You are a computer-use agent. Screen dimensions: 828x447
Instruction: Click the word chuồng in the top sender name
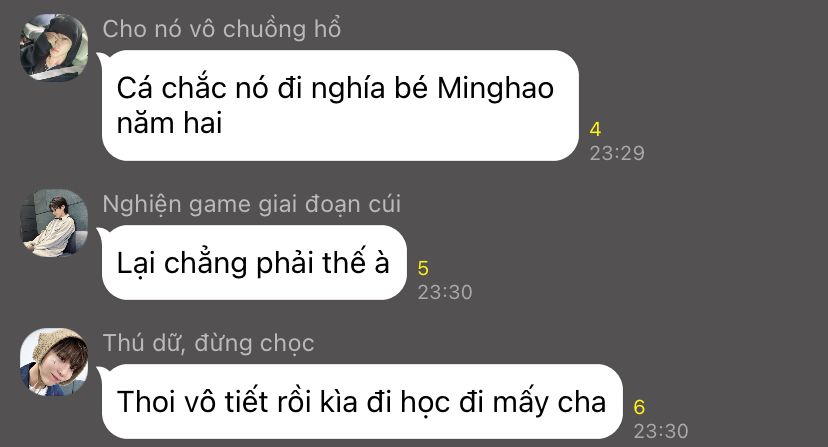tap(264, 30)
